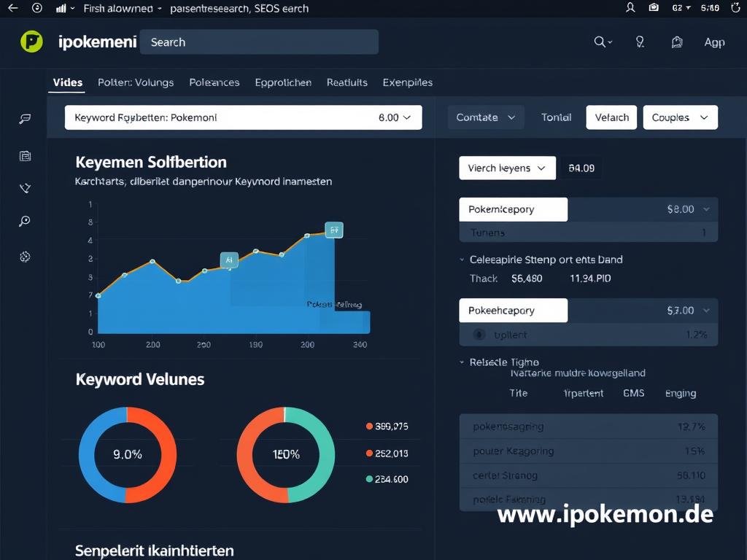Open the Vierch keyens dropdown
The image size is (747, 560).
[507, 168]
